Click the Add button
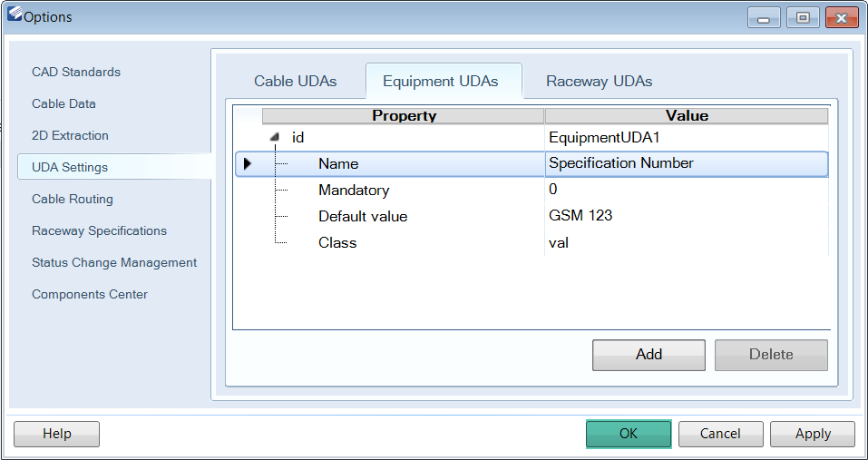 [649, 355]
